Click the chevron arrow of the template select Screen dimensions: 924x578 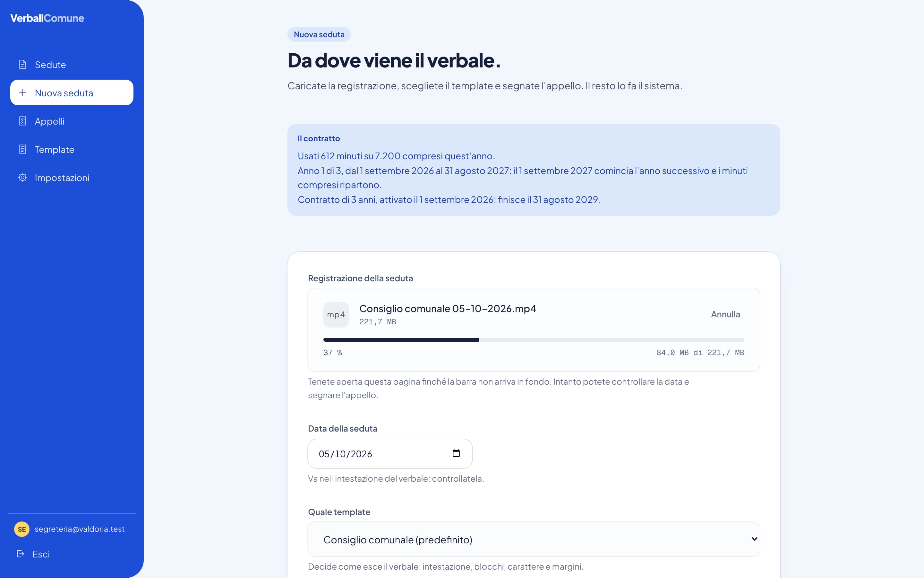click(x=754, y=539)
